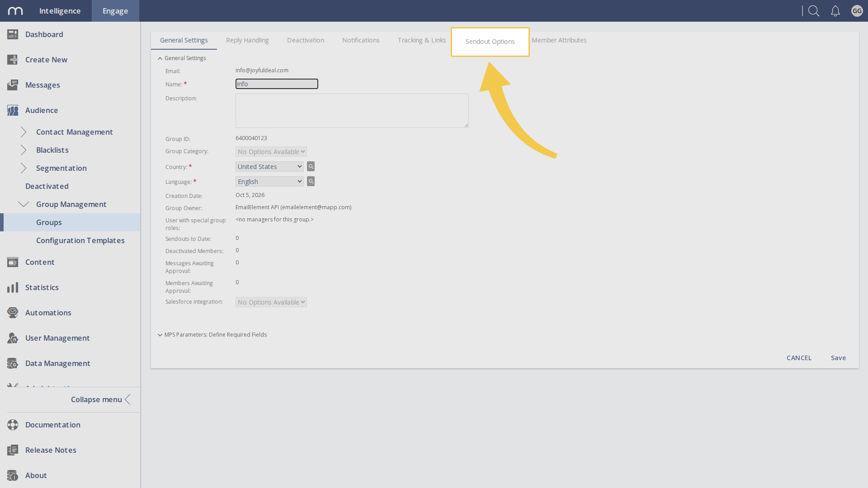Open the Engage top menu

click(x=115, y=11)
